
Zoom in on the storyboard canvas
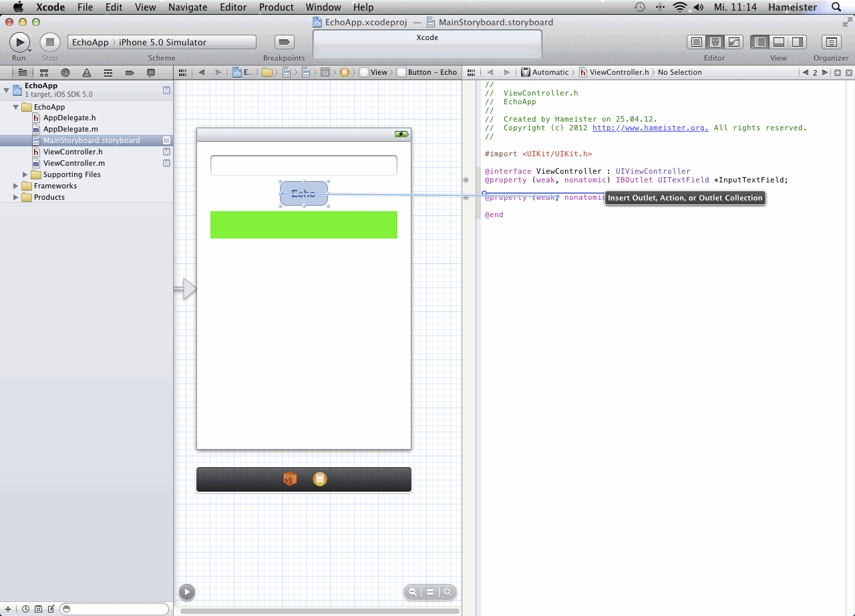coord(448,592)
